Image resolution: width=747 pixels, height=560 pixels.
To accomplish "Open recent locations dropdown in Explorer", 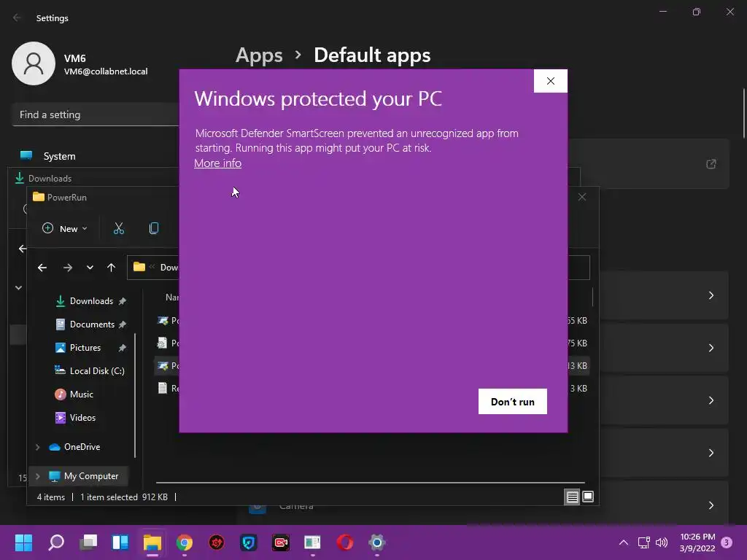I will [90, 268].
